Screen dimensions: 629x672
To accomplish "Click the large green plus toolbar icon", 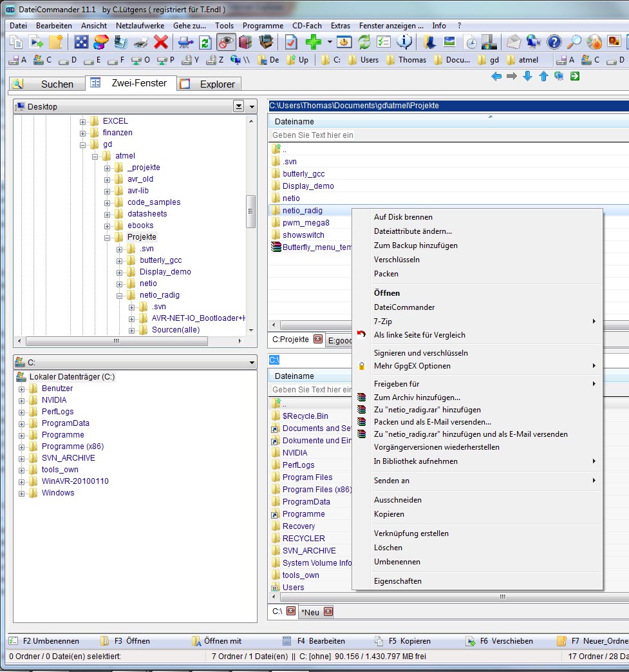I will pos(314,43).
